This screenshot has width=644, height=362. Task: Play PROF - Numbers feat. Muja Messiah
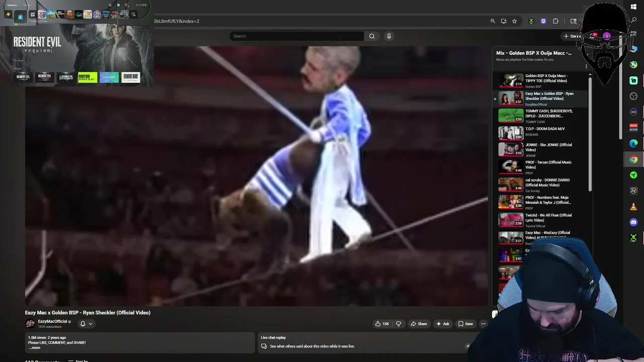543,202
